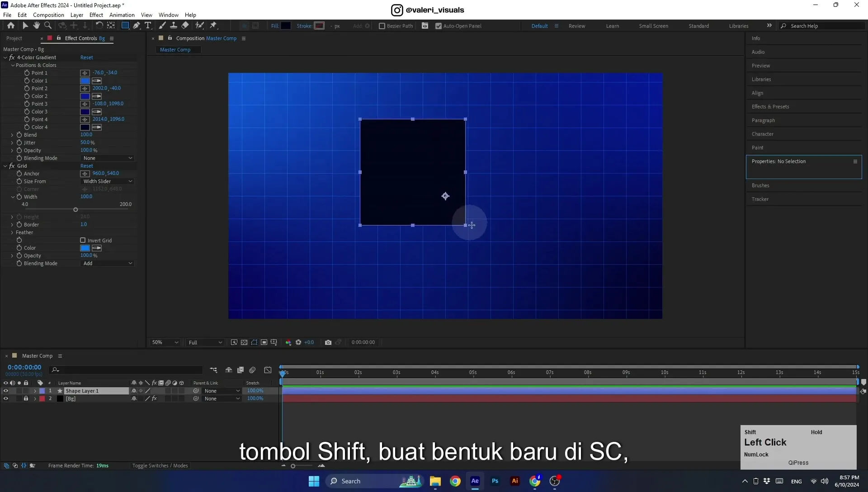The width and height of the screenshot is (868, 492).
Task: Select the Rectangle shape tool
Action: [x=125, y=26]
